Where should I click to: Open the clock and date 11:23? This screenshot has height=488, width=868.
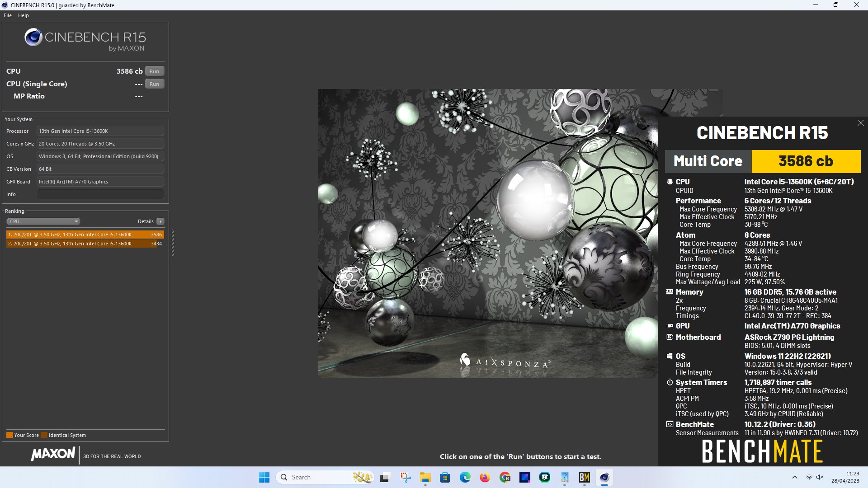[845, 477]
